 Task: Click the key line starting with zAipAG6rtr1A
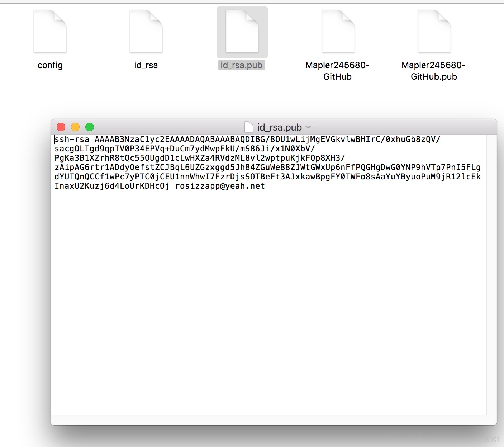pos(267,167)
